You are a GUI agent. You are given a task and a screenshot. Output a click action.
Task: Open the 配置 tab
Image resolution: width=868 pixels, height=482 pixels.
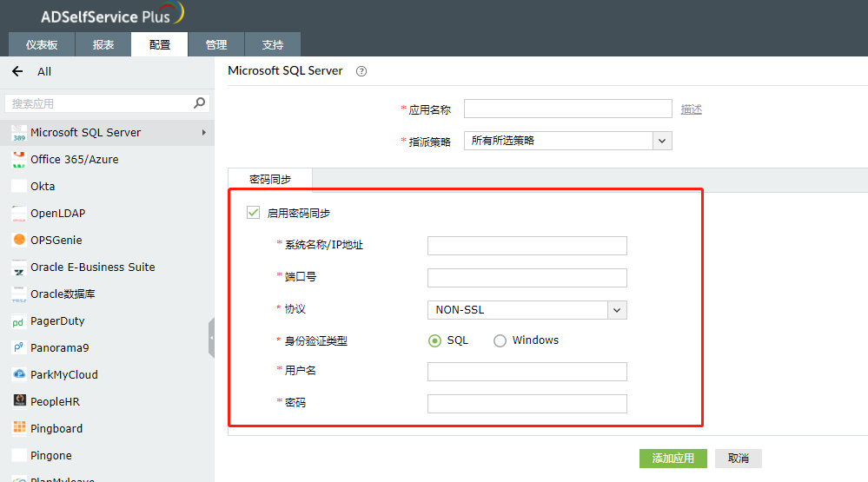pos(159,44)
